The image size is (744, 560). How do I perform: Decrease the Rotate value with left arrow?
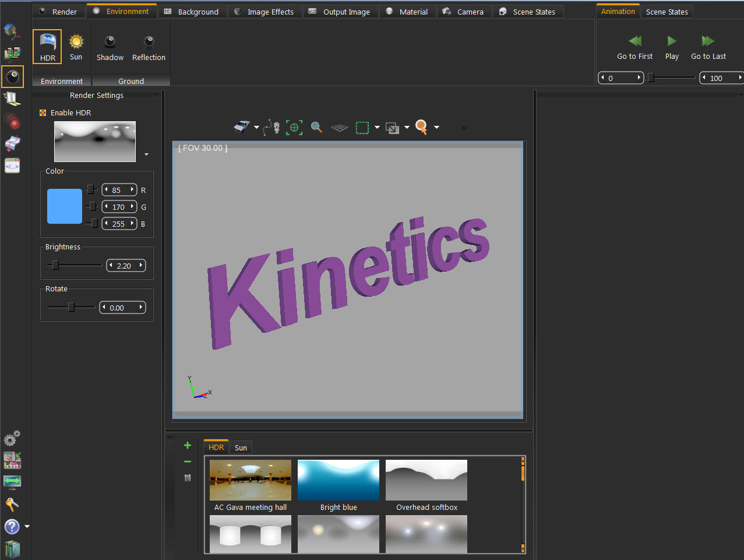(104, 308)
